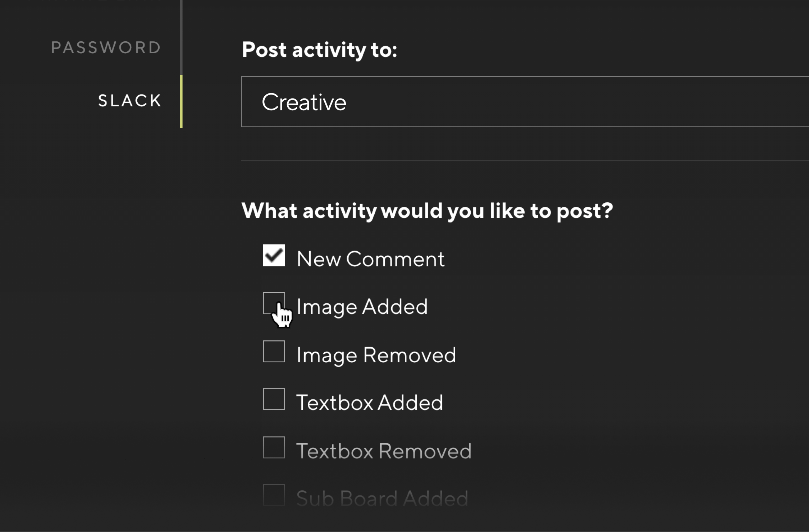Click the New Comment label text

tap(371, 259)
